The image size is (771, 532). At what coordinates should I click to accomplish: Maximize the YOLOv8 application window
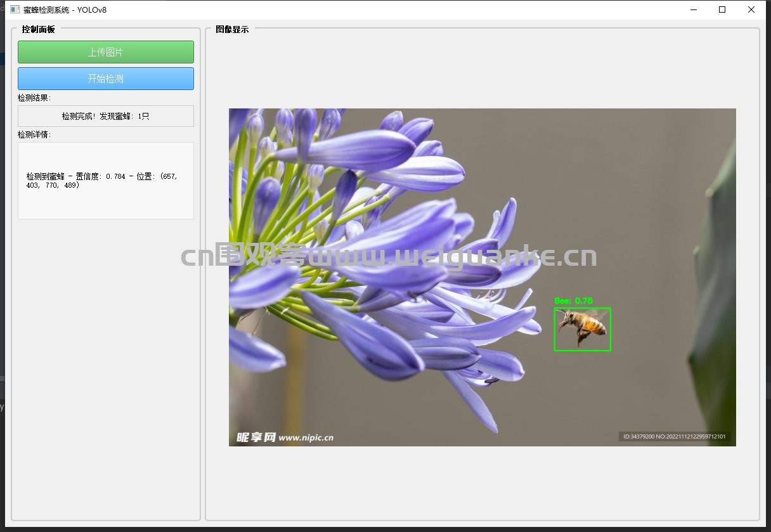[722, 10]
